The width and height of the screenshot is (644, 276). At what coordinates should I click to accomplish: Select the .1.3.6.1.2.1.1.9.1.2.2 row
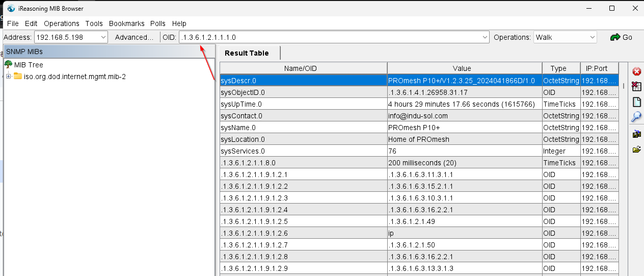coord(419,186)
